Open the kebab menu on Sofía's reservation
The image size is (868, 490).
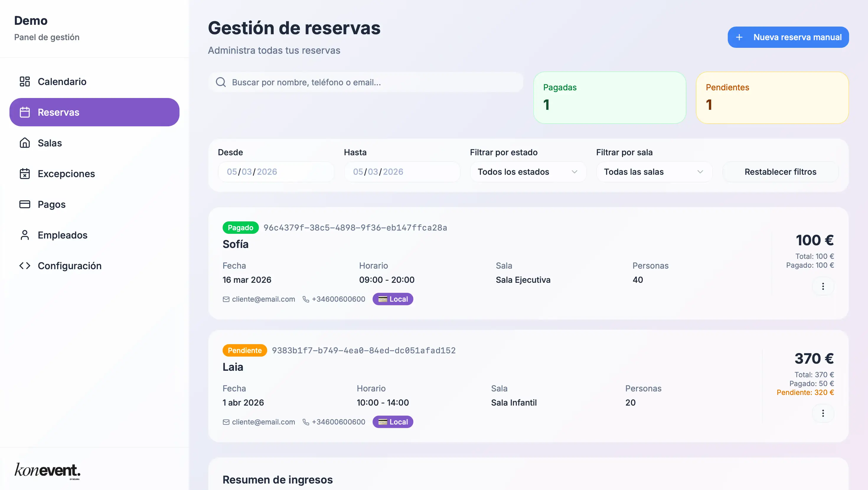pyautogui.click(x=823, y=286)
